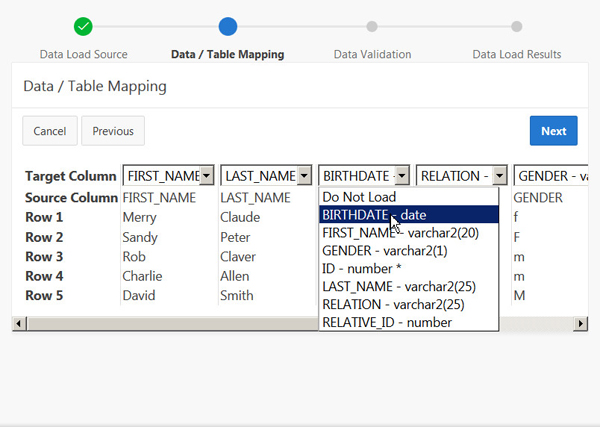Select 'GENDER - varchar2(1)' option

click(x=409, y=251)
